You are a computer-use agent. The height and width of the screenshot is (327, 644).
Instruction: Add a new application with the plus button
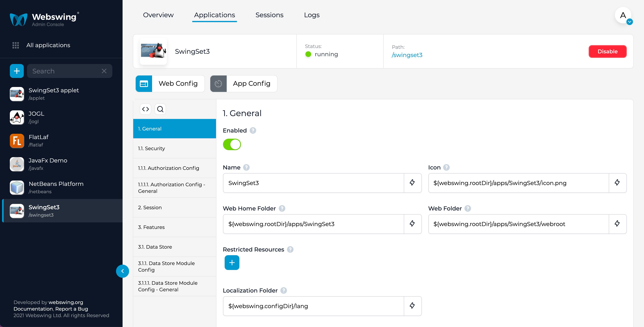[17, 71]
